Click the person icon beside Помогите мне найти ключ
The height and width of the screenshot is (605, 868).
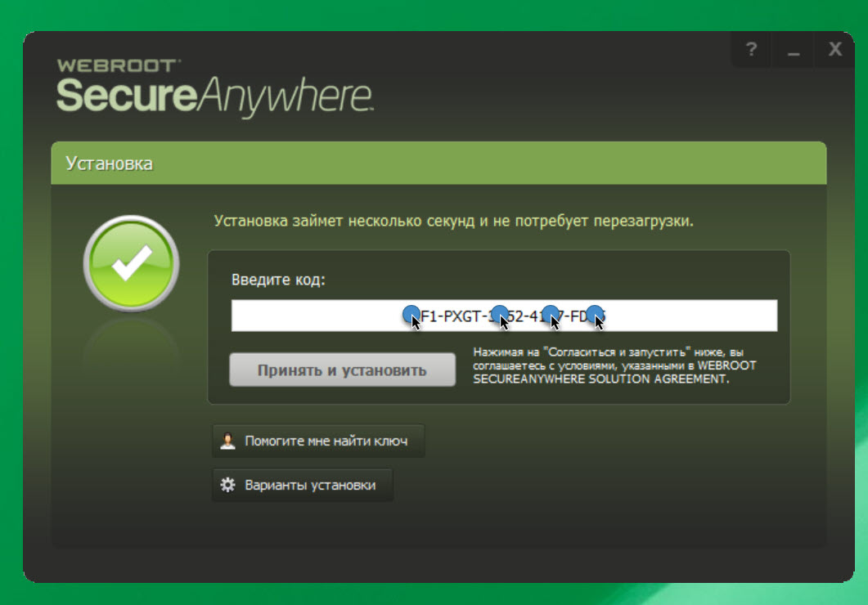click(227, 441)
